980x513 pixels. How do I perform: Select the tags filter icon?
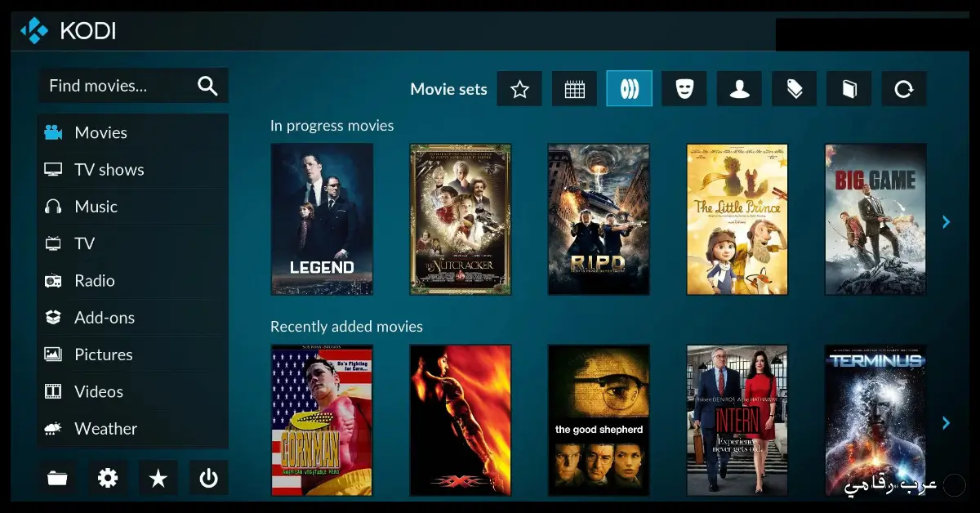coord(794,88)
